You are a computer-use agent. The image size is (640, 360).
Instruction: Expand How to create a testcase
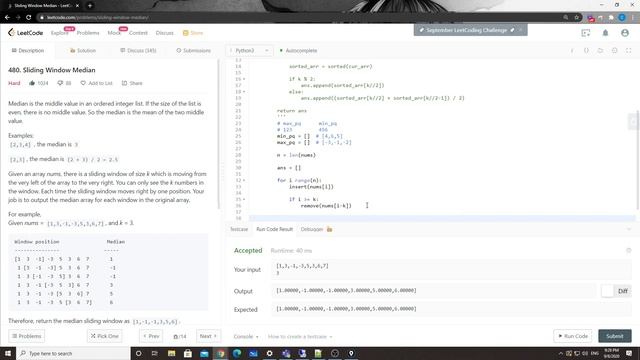pos(300,337)
